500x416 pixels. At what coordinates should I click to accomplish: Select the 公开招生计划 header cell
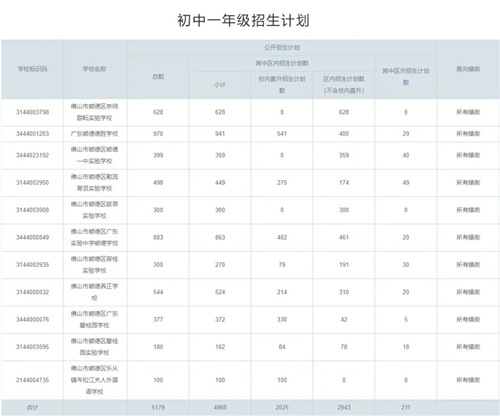coord(282,47)
